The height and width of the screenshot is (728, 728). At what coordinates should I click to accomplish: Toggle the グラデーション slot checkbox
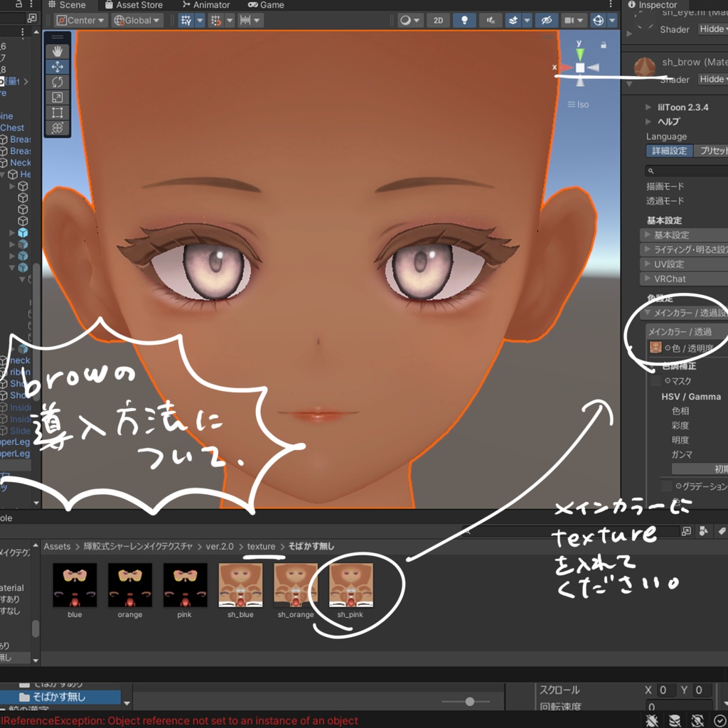click(x=667, y=486)
